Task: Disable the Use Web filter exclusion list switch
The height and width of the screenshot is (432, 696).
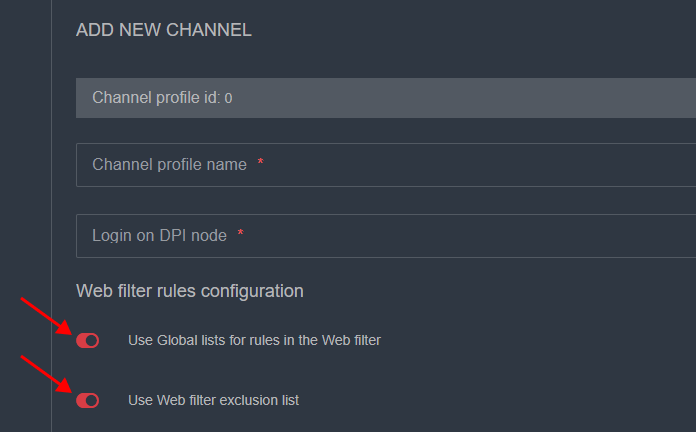Action: click(87, 401)
